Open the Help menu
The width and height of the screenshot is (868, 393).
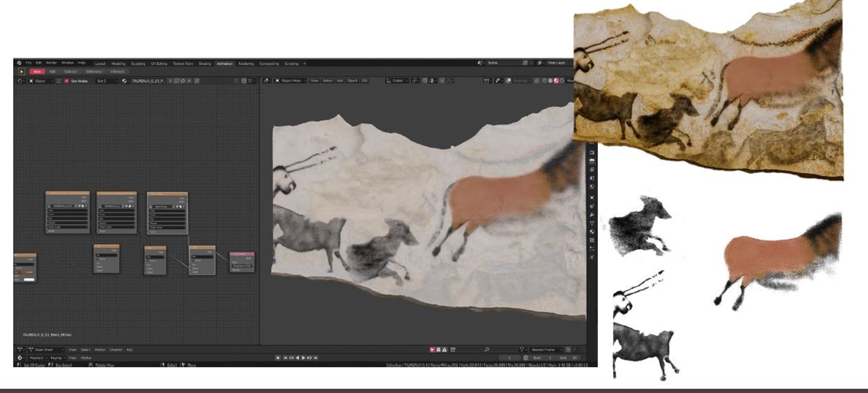(x=82, y=63)
